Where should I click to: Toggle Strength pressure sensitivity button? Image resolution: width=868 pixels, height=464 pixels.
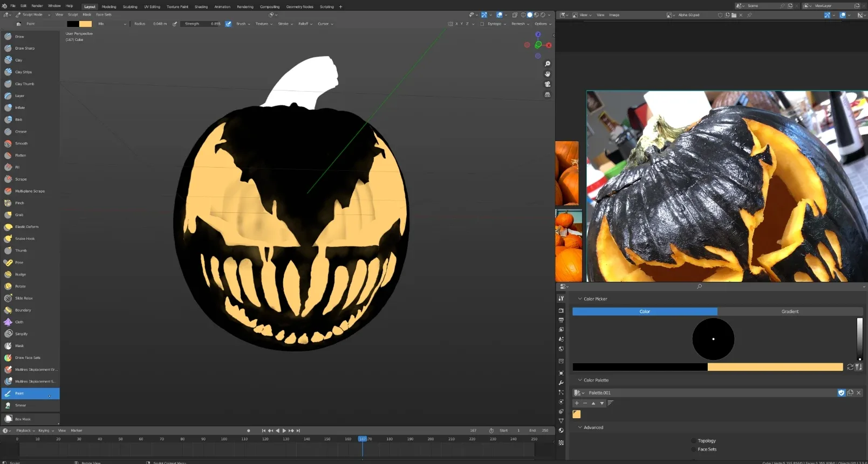tap(228, 24)
